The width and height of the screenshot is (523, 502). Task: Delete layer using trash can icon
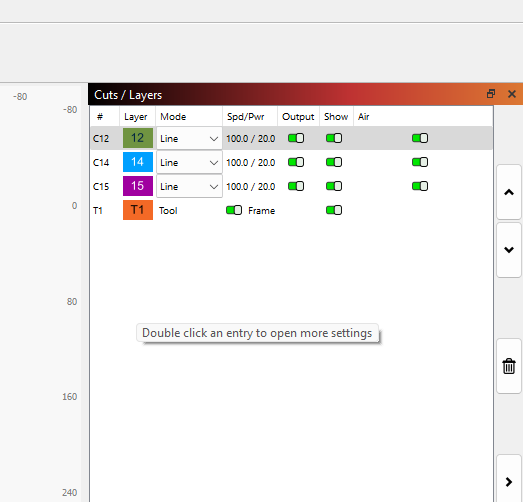(x=509, y=366)
